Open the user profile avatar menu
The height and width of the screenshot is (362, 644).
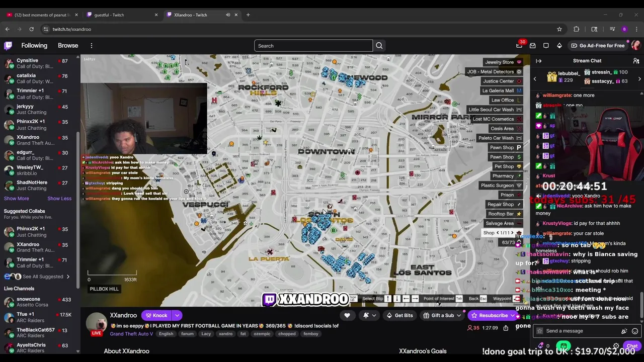click(x=636, y=45)
